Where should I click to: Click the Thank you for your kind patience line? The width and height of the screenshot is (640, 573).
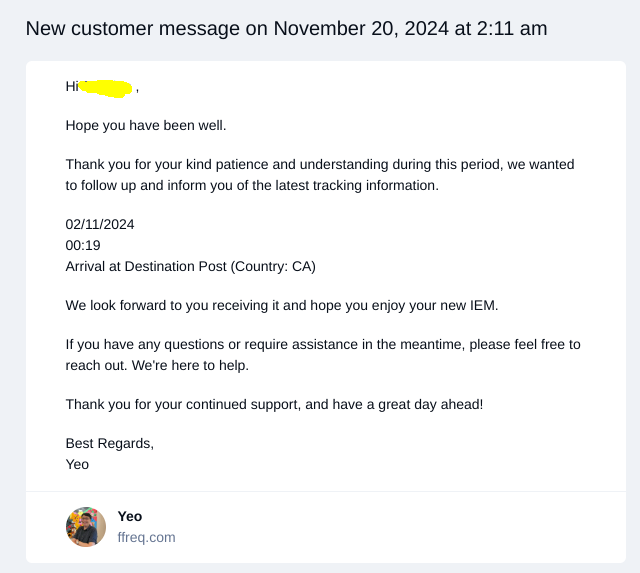tap(320, 164)
